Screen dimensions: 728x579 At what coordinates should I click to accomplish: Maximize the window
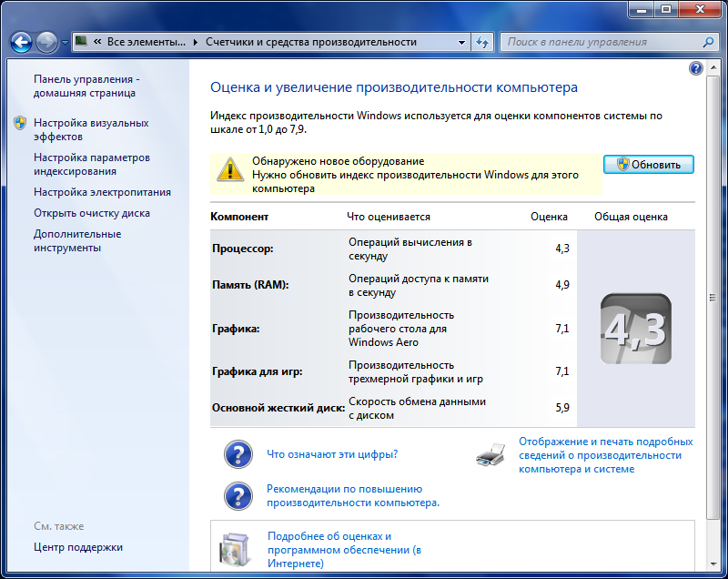tap(666, 9)
